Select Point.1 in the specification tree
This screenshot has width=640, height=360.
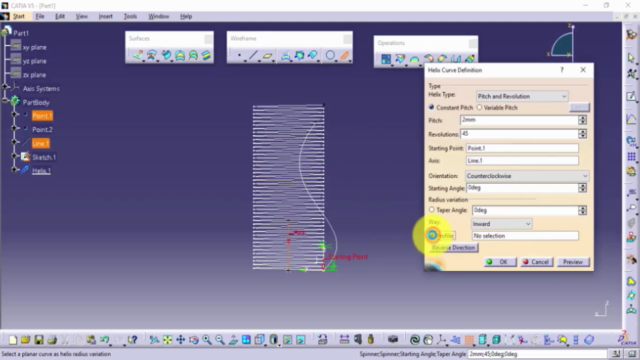click(x=42, y=116)
